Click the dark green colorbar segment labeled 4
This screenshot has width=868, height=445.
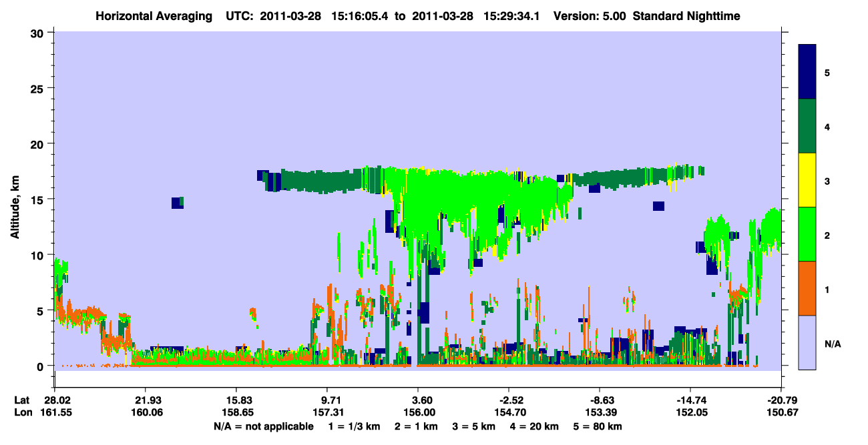tap(807, 126)
